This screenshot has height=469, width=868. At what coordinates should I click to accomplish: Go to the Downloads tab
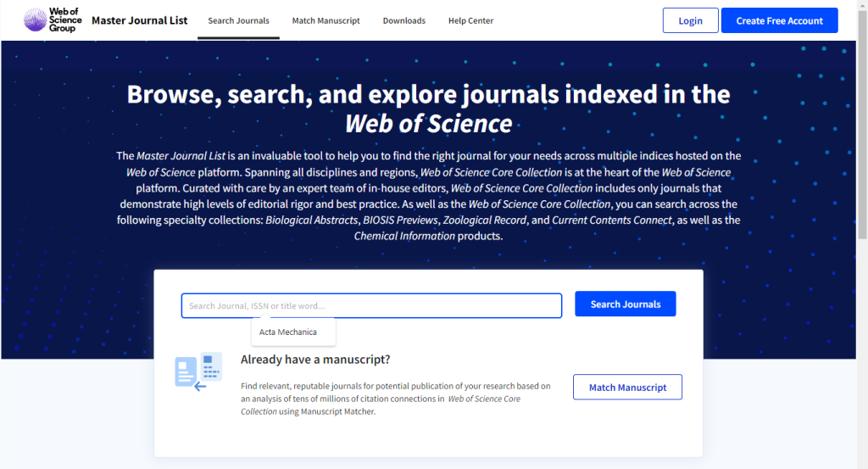click(x=404, y=20)
